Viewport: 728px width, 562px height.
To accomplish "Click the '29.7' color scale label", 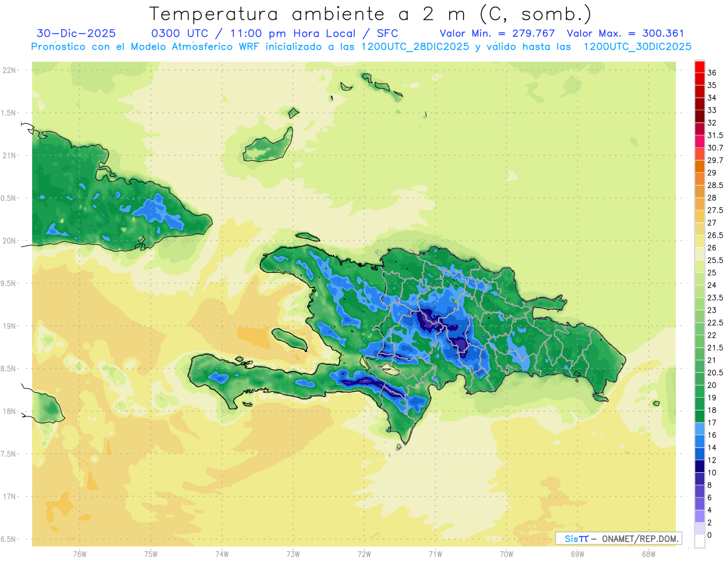I will (x=715, y=161).
